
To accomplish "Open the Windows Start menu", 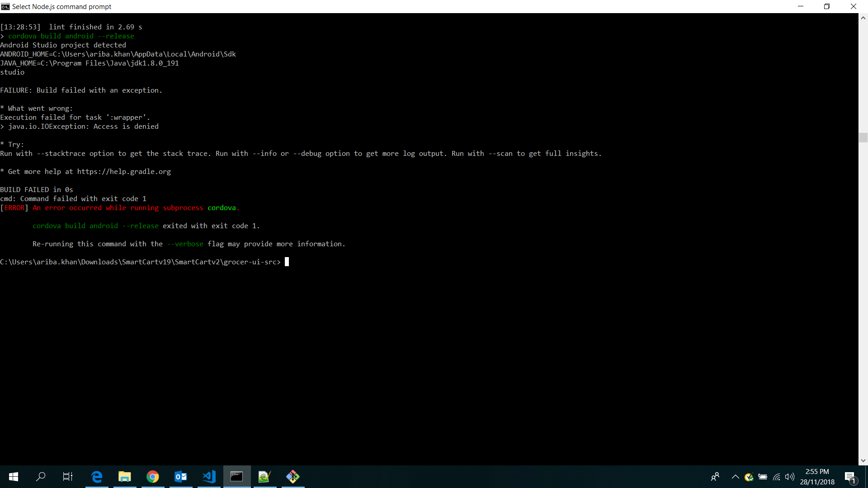I will point(14,477).
